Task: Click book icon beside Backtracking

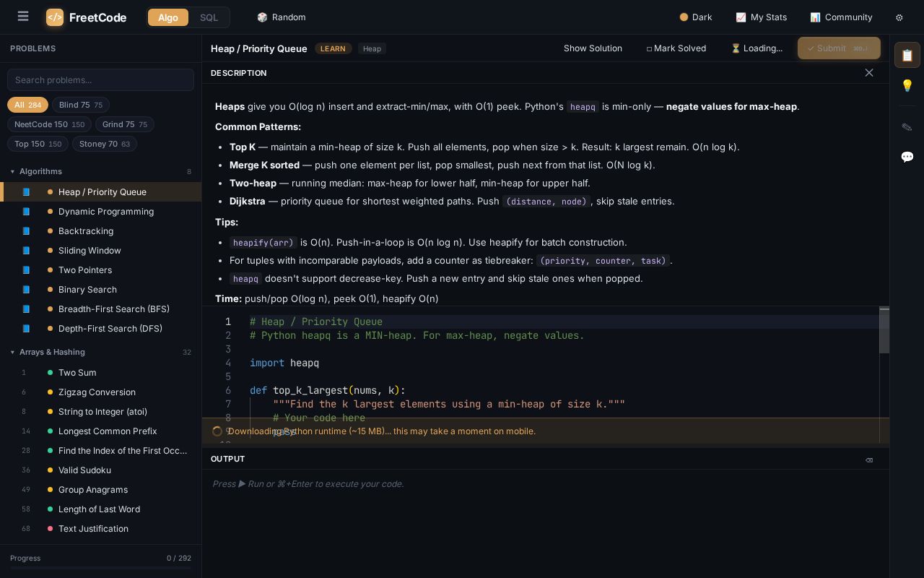Action: point(26,231)
